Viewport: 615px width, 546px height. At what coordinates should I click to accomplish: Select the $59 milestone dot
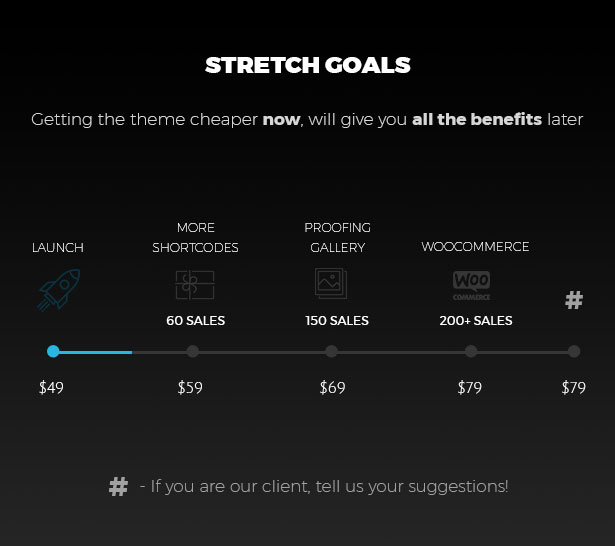193,351
